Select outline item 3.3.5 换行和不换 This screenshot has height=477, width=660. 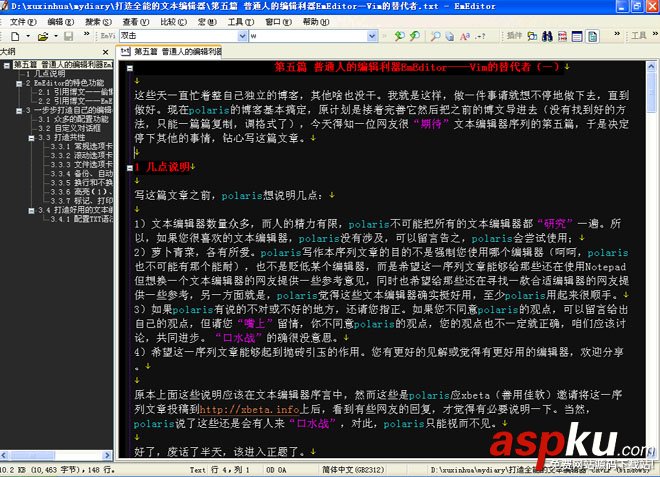point(81,183)
